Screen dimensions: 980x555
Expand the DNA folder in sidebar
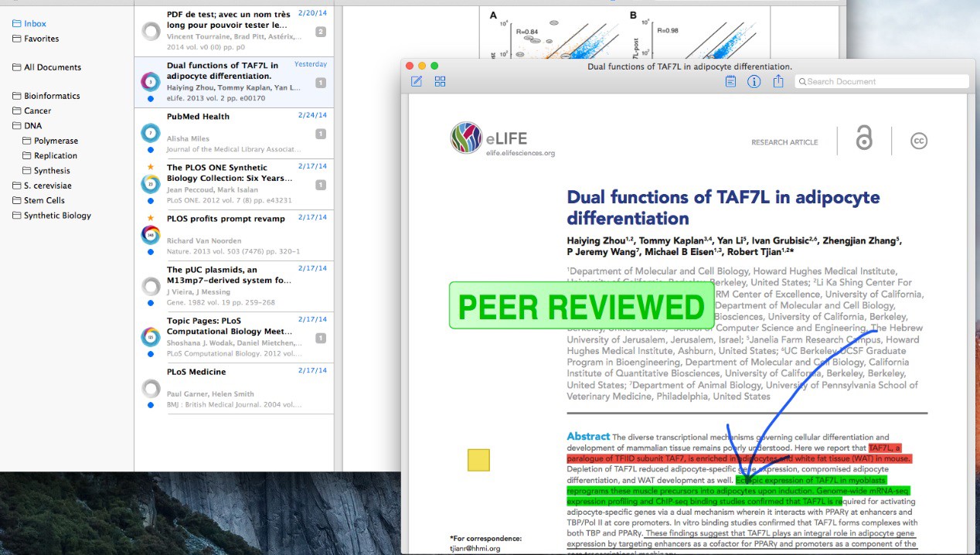17,125
